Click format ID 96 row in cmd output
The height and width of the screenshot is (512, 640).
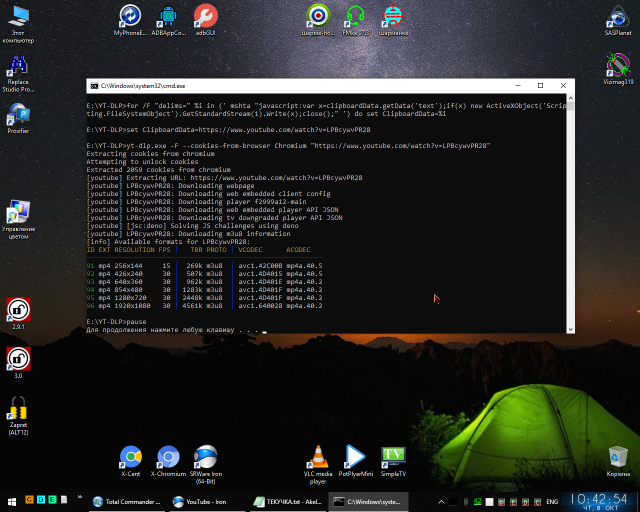tap(204, 306)
